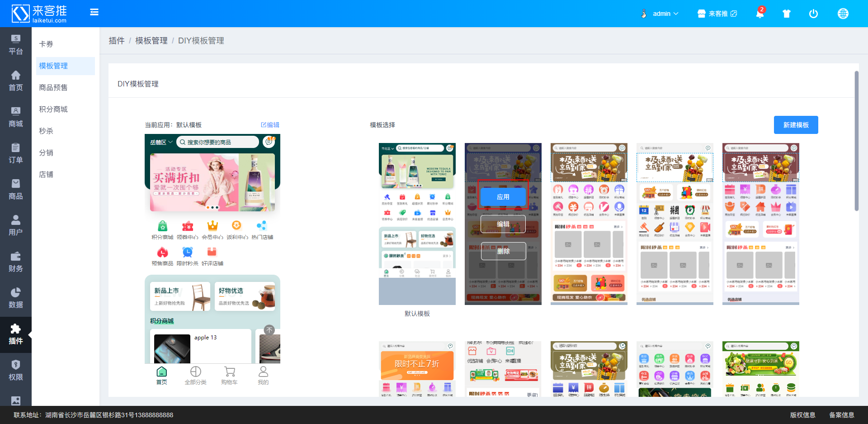Image resolution: width=868 pixels, height=424 pixels.
Task: Open the 插件 sidebar section
Action: (16, 334)
